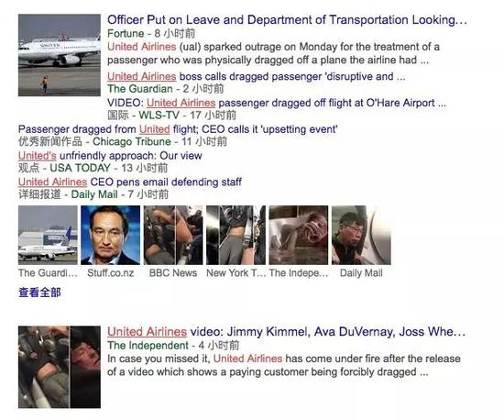
Task: Open Chicago Tribune 'upsetting event' headline
Action: [x=178, y=129]
